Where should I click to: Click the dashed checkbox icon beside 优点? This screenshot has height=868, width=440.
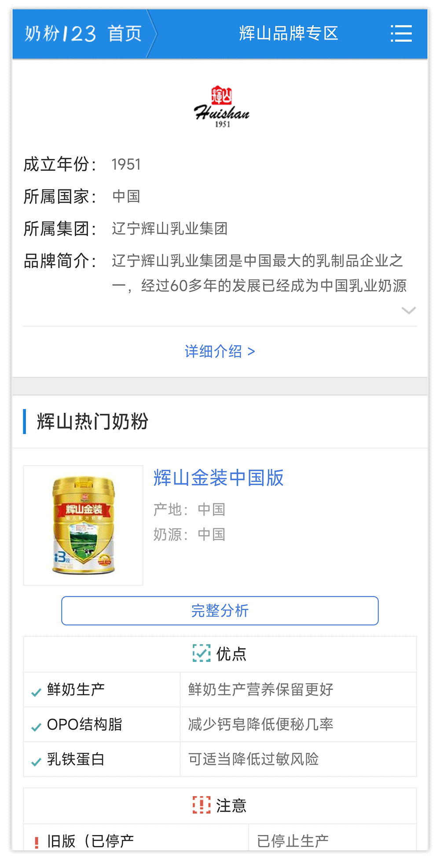tap(202, 653)
